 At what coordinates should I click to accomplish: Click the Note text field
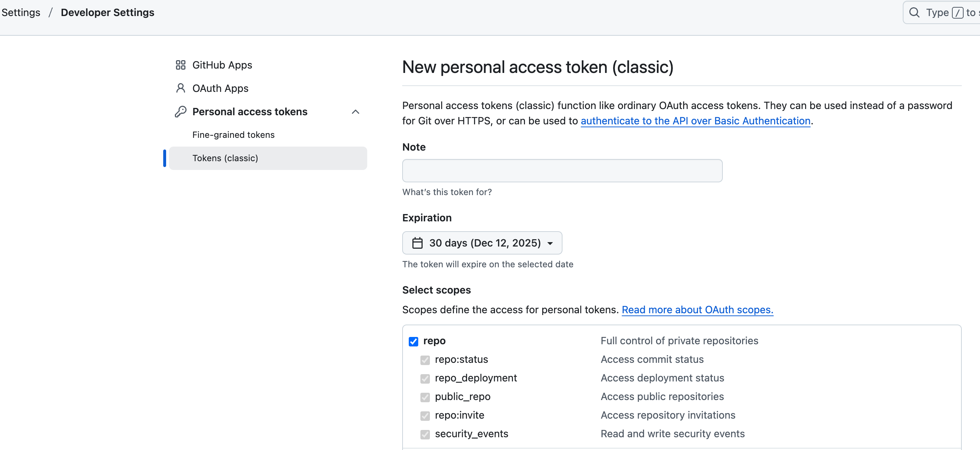coord(562,171)
